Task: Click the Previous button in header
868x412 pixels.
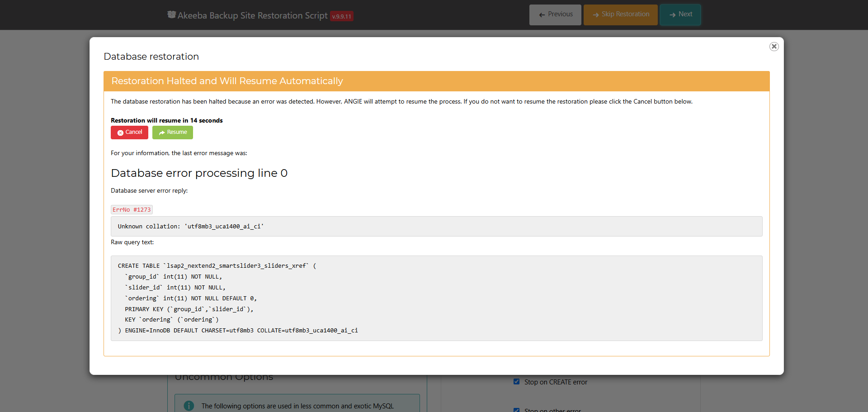Action: [x=555, y=15]
